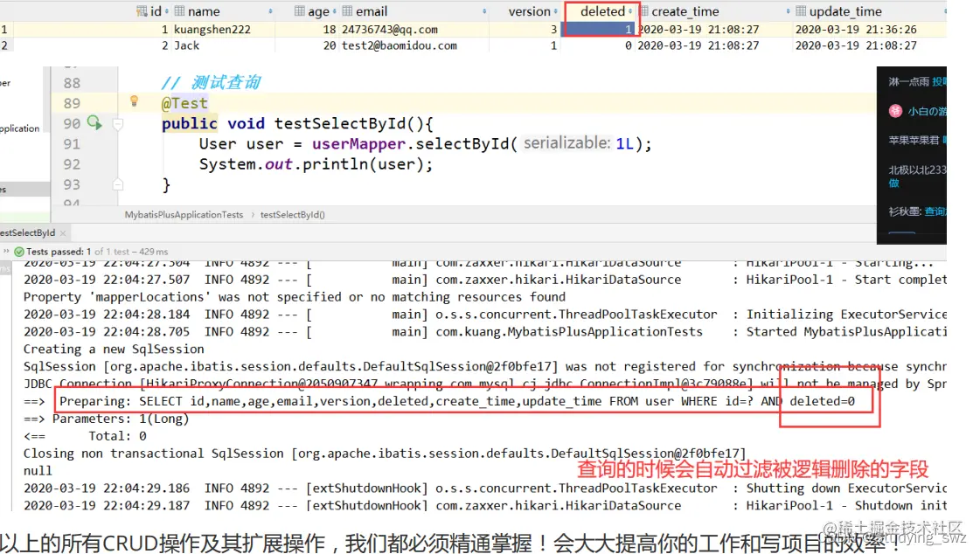Screen dimensions: 980x554
Task: Click the green tests passed check icon
Action: coord(19,252)
